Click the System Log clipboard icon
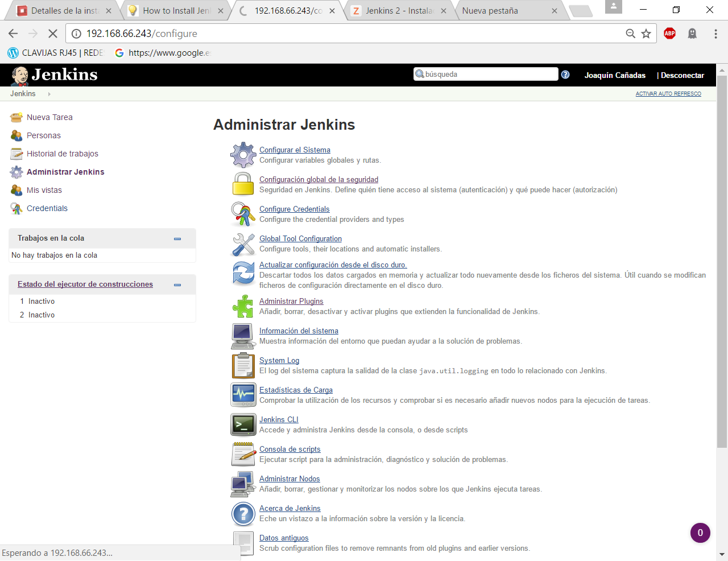 tap(243, 365)
